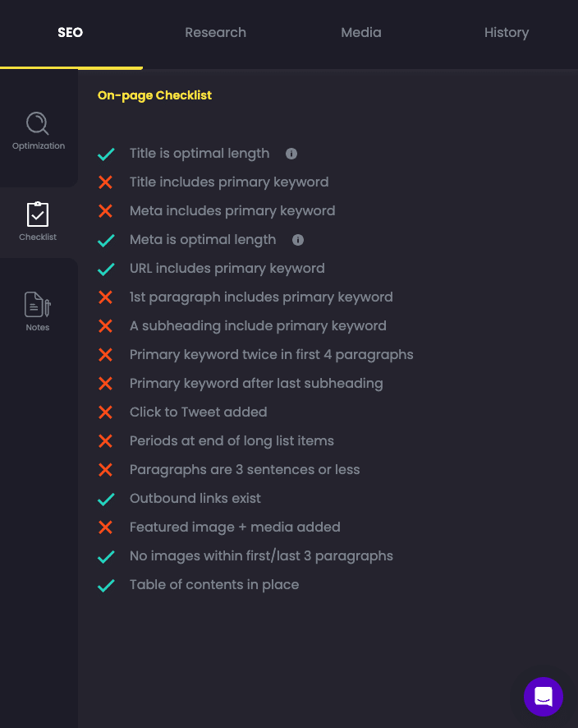This screenshot has width=578, height=728.
Task: Open the Notes document icon
Action: coord(38,305)
